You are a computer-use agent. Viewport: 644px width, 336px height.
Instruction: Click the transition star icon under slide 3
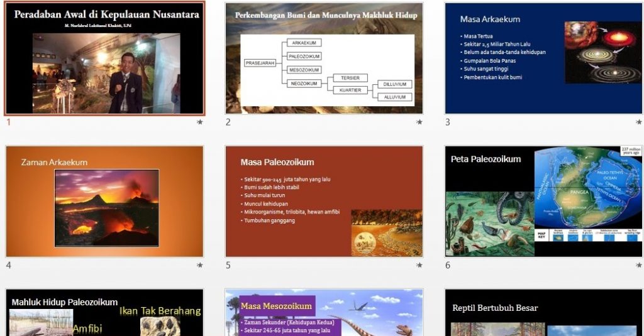click(x=639, y=122)
